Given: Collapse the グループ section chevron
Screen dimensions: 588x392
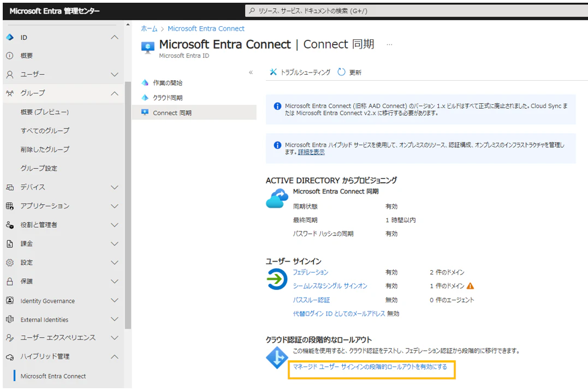Looking at the screenshot, I should tap(115, 93).
